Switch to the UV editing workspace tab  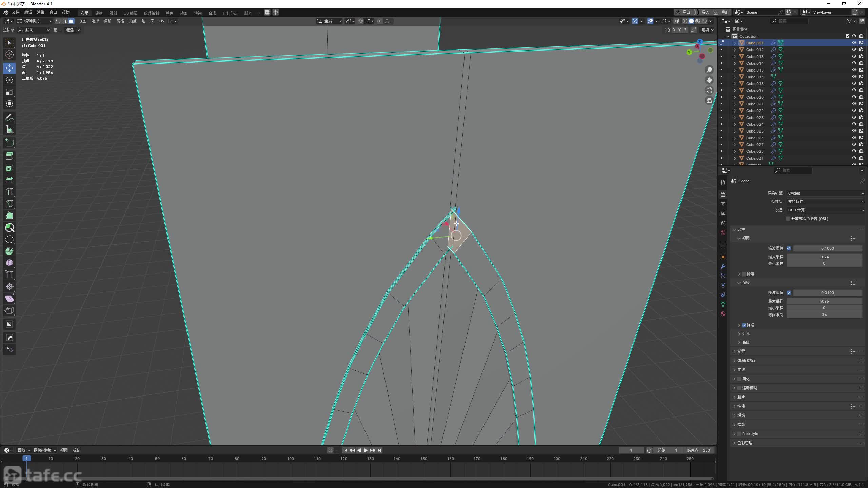click(130, 13)
